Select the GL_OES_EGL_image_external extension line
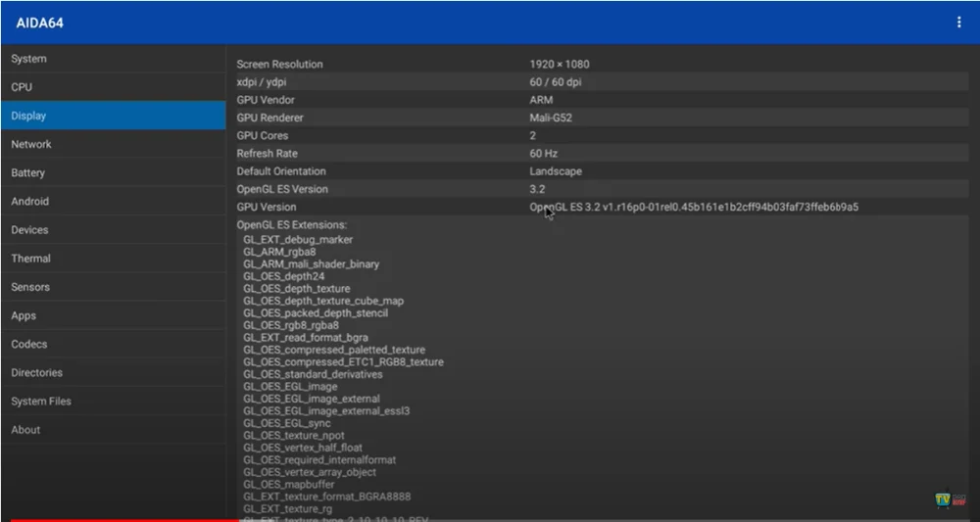Image resolution: width=980 pixels, height=522 pixels. (312, 399)
